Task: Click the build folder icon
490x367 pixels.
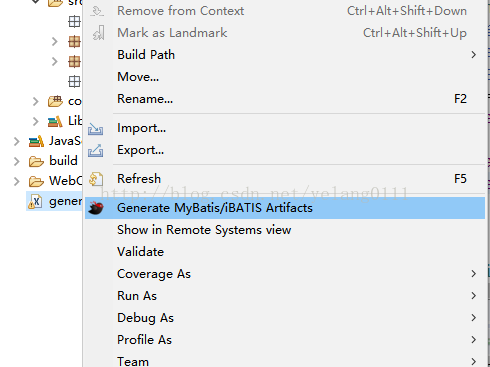Action: tap(36, 161)
